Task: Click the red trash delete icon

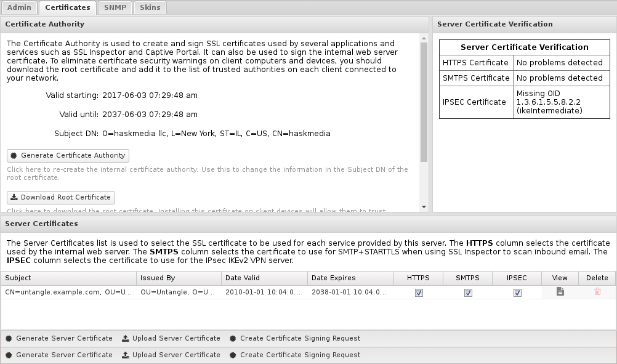Action: [x=597, y=292]
